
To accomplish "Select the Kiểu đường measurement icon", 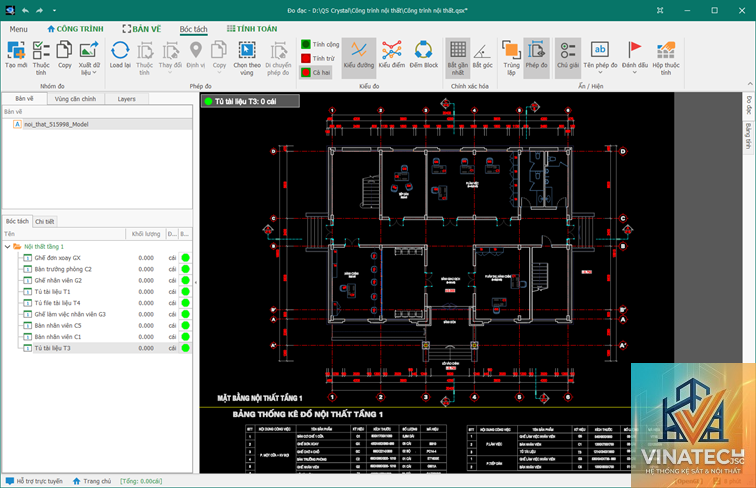I will pos(359,50).
